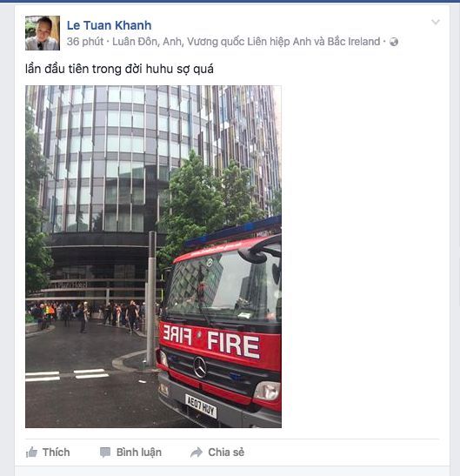The width and height of the screenshot is (460, 476).
Task: Open the posted fire truck photo
Action: pyautogui.click(x=153, y=257)
